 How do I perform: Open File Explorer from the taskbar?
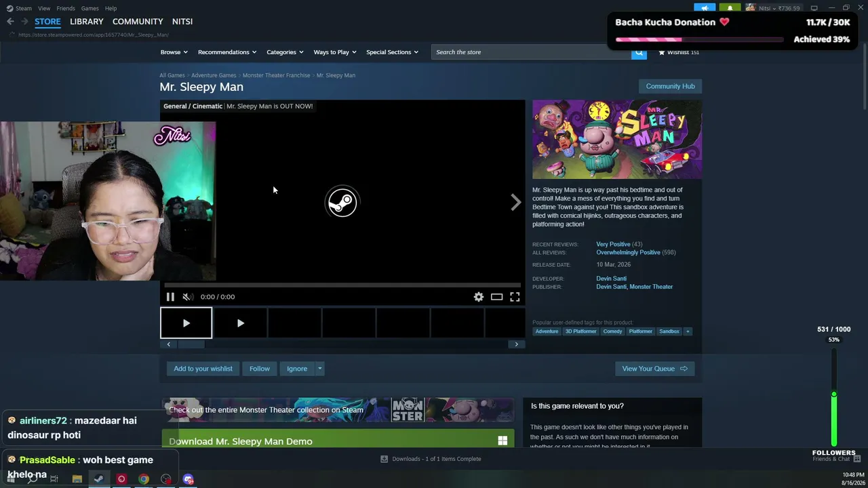coord(77,479)
